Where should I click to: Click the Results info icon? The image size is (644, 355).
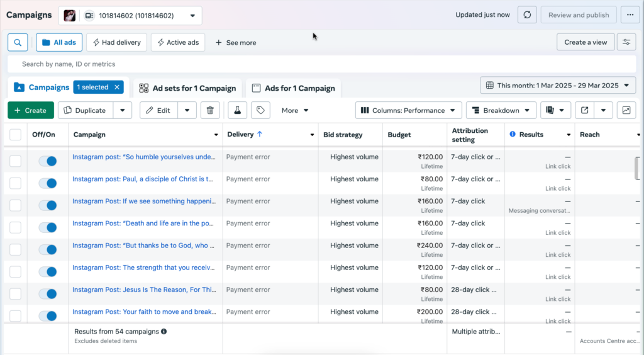pos(513,134)
